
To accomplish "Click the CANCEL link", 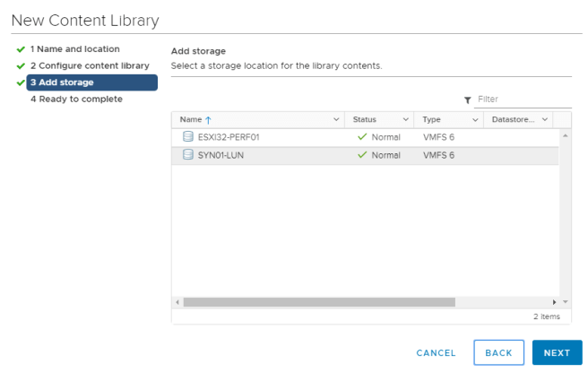I will (x=436, y=353).
